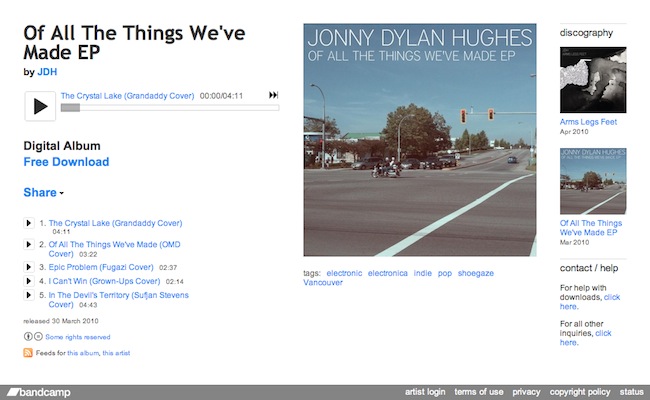Click the orange RSS feed icon
Viewport: 650px width, 400px height.
[x=28, y=353]
